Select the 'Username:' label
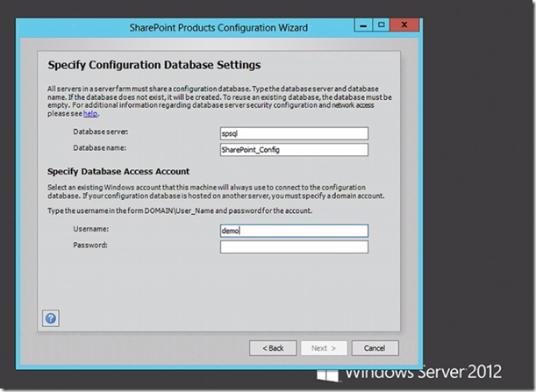 (91, 229)
